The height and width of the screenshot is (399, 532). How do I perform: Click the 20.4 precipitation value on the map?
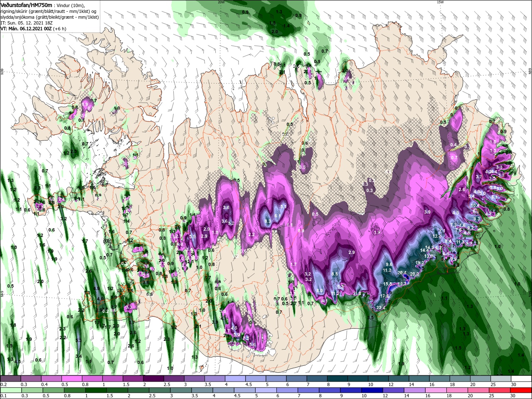402,273
